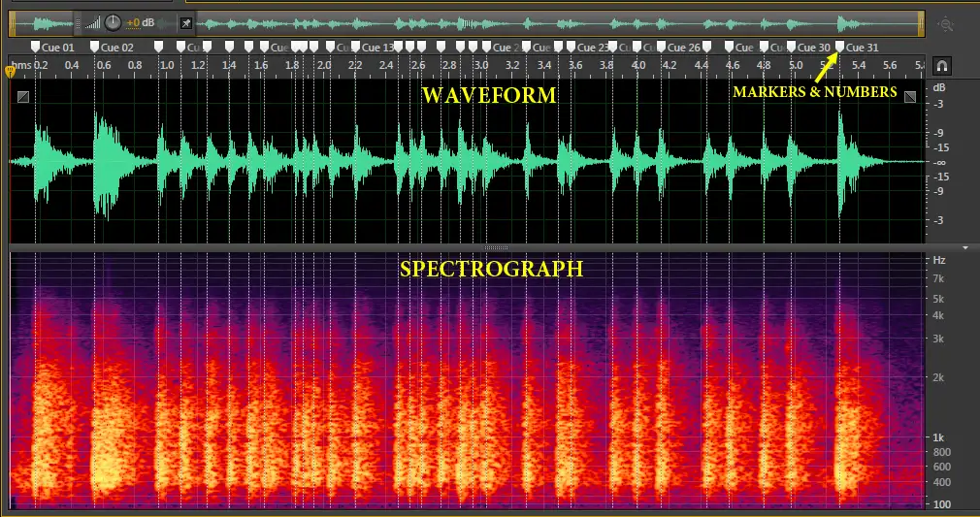980x517 pixels.
Task: Click the 7k frequency label
Action: coord(938,278)
